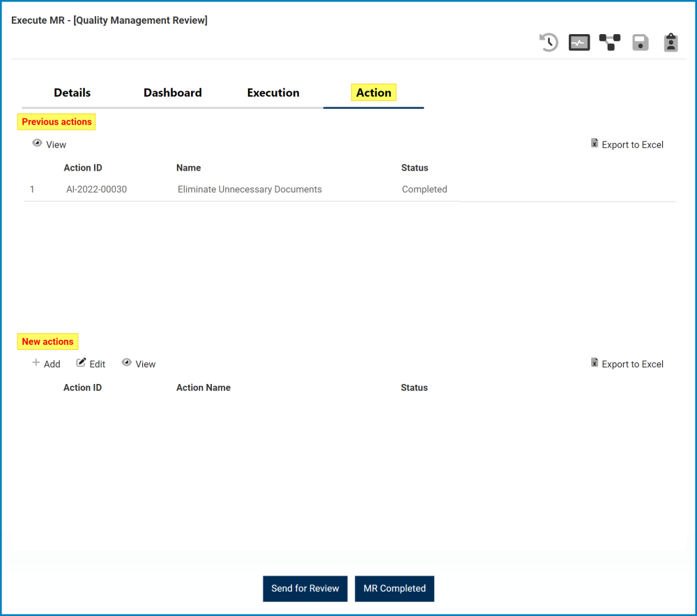Viewport: 697px width, 616px height.
Task: Click the Excel icon beside New actions export
Action: [595, 362]
